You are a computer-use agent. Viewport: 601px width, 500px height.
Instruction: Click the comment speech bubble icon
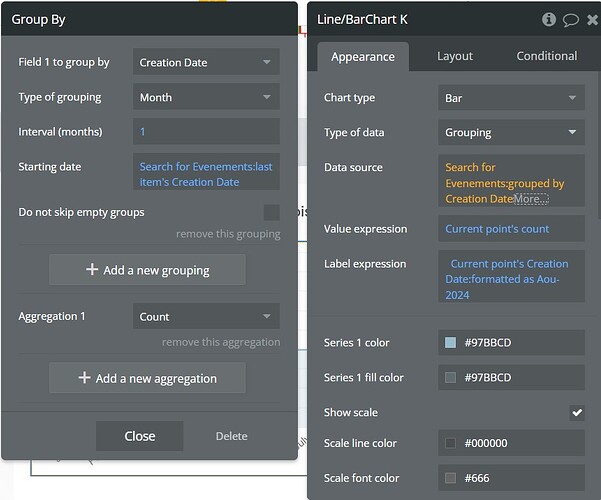pos(570,19)
